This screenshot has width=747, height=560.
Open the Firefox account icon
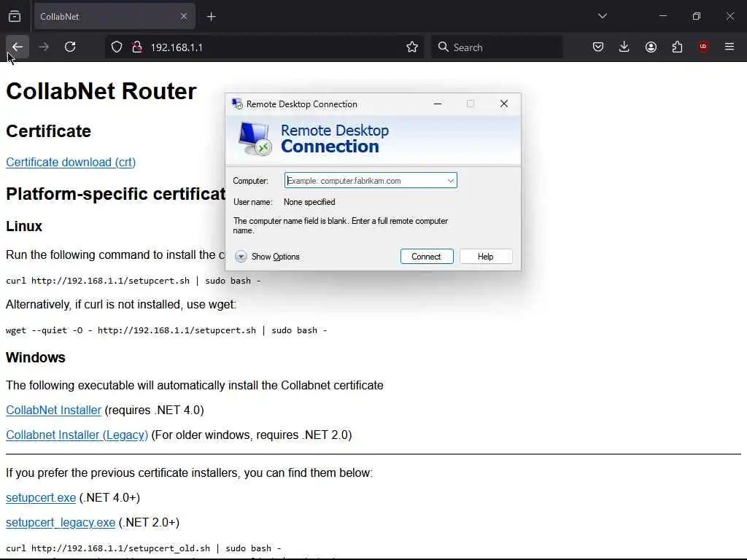coord(651,47)
